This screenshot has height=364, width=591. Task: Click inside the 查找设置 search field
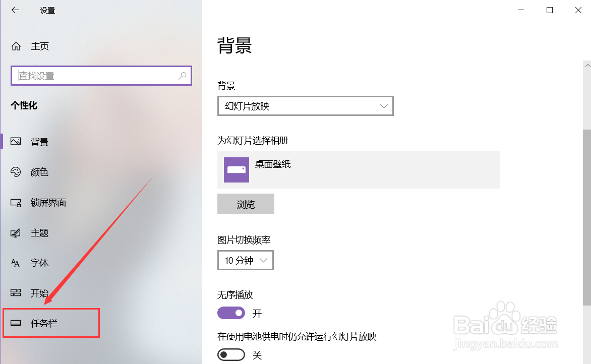tap(91, 76)
